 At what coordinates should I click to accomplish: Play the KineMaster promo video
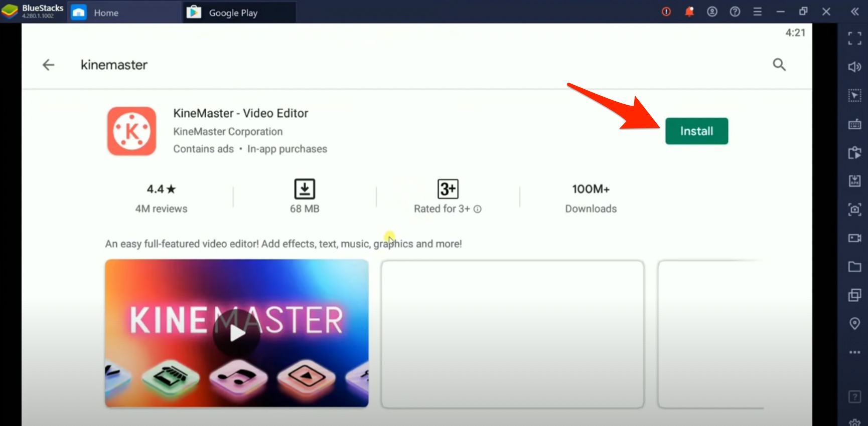(x=237, y=333)
